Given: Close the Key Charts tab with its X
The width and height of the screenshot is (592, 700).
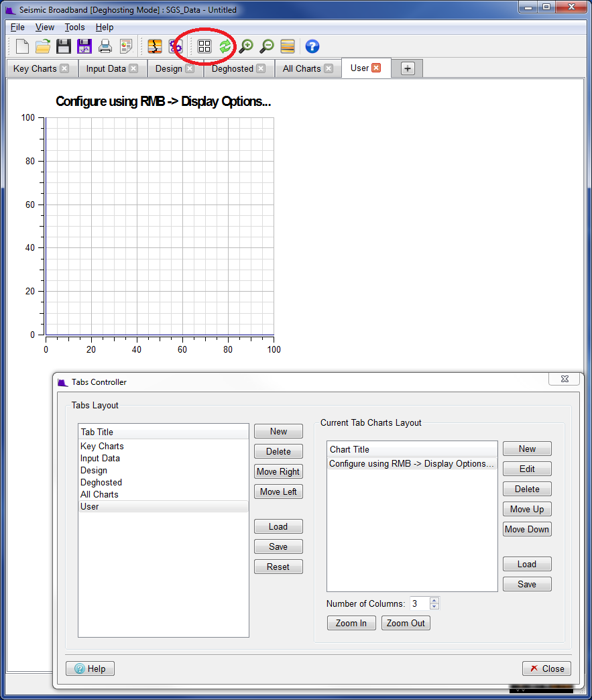Looking at the screenshot, I should pos(65,68).
